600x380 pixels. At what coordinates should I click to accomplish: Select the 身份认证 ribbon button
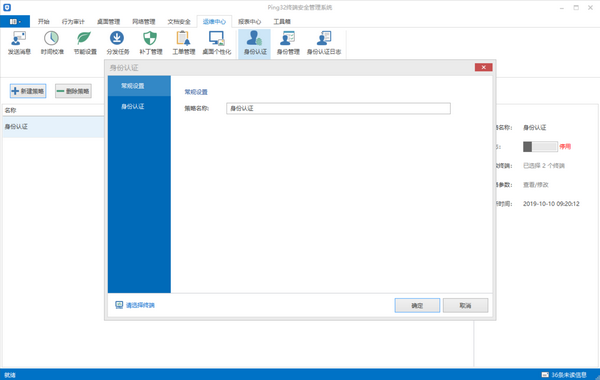click(x=255, y=43)
